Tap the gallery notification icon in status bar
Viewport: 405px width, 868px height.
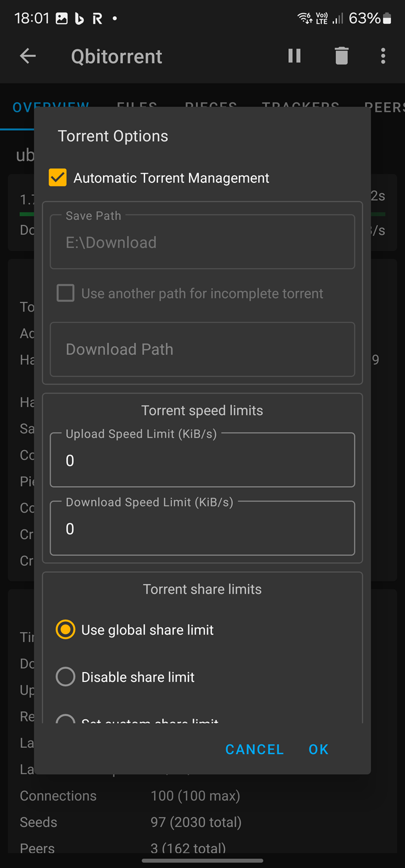point(62,18)
